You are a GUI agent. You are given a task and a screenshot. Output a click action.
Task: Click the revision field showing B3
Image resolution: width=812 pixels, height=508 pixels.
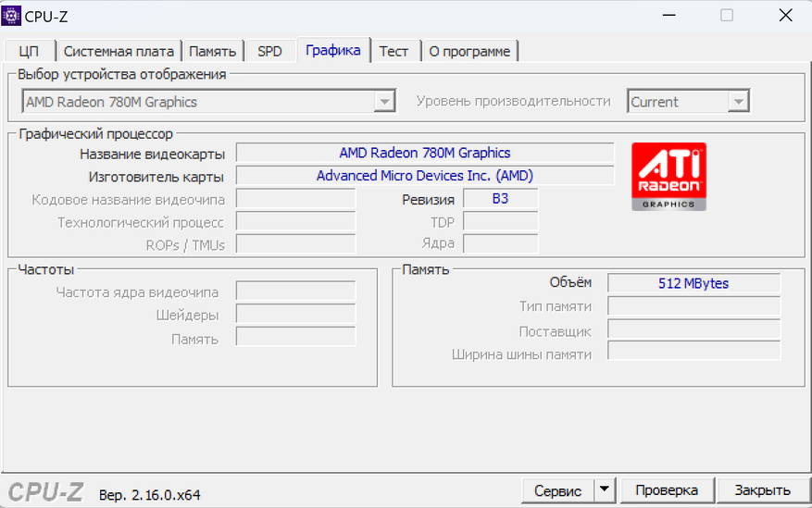pos(500,199)
